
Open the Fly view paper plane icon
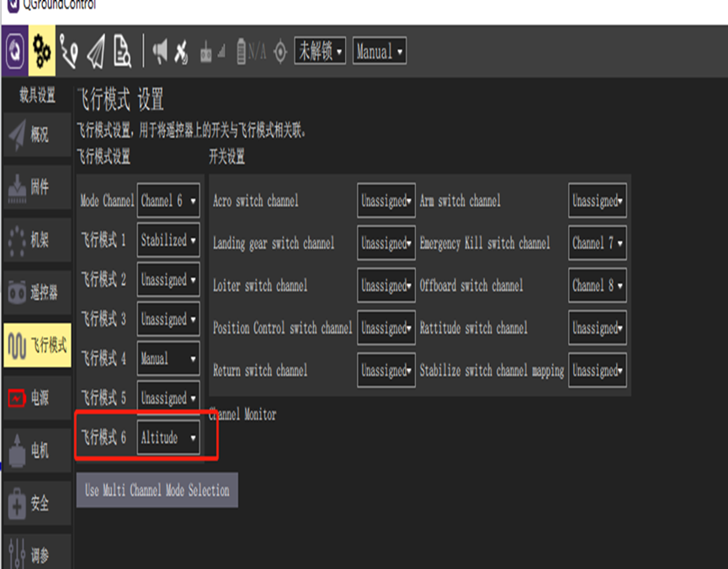coord(96,51)
